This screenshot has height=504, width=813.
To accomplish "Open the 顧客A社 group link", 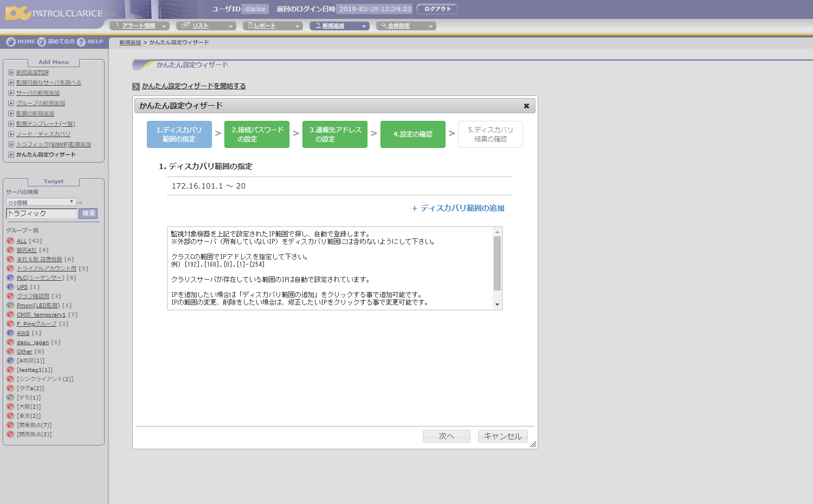I will [27, 250].
